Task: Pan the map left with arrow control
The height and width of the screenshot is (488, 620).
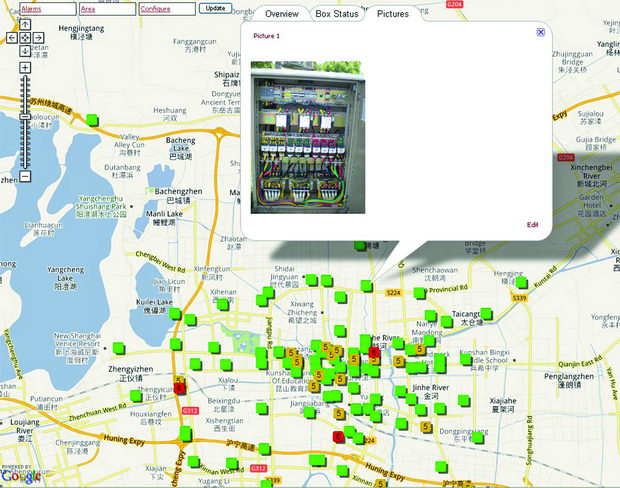Action: [12, 38]
